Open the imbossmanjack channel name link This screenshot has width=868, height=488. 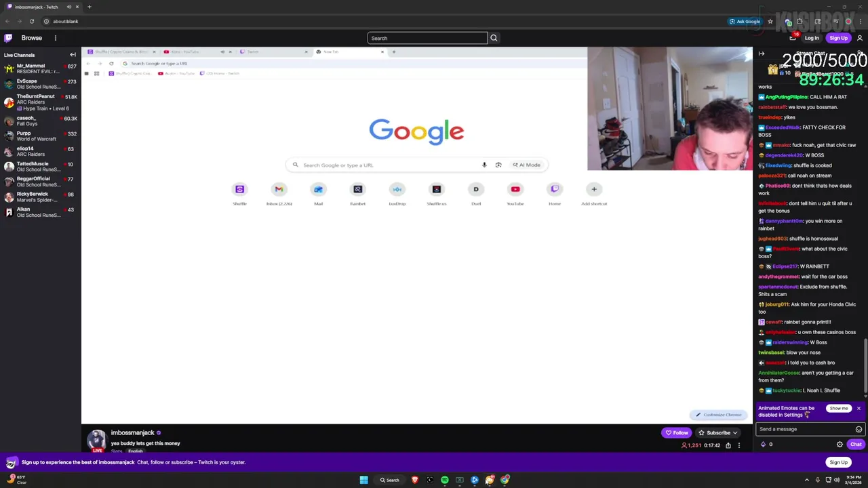[x=132, y=432]
